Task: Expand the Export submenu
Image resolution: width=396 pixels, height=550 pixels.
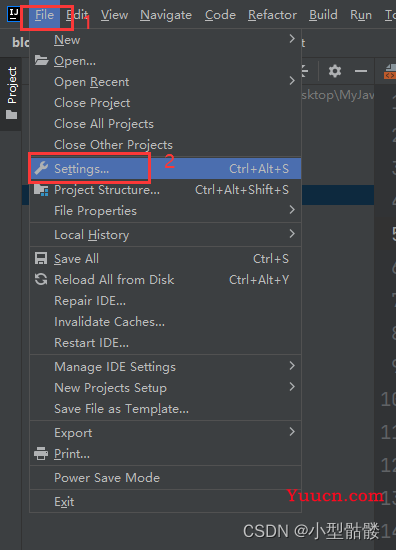Action: tap(166, 432)
